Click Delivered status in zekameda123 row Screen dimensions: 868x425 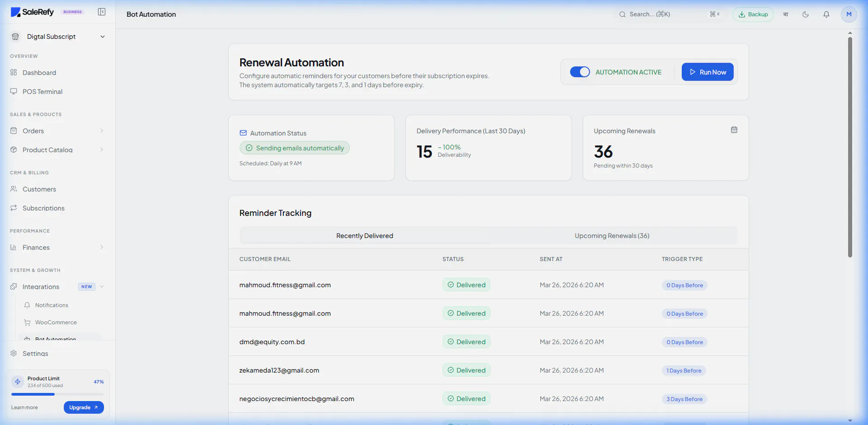467,370
